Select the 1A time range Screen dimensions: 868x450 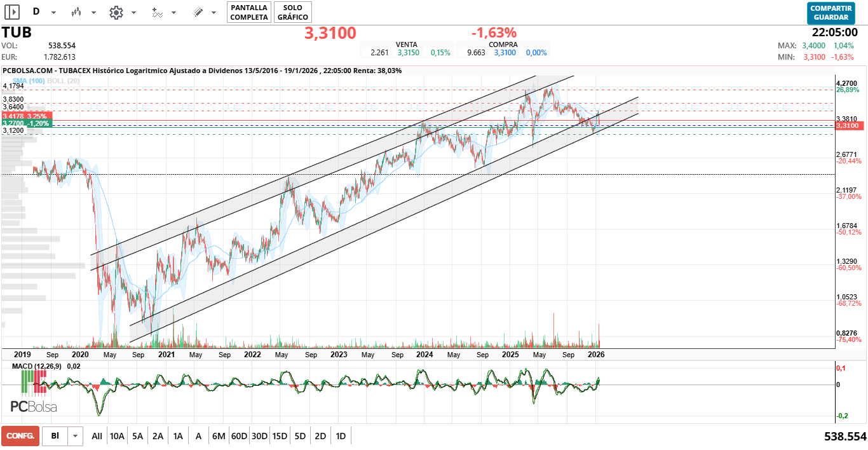(x=178, y=436)
